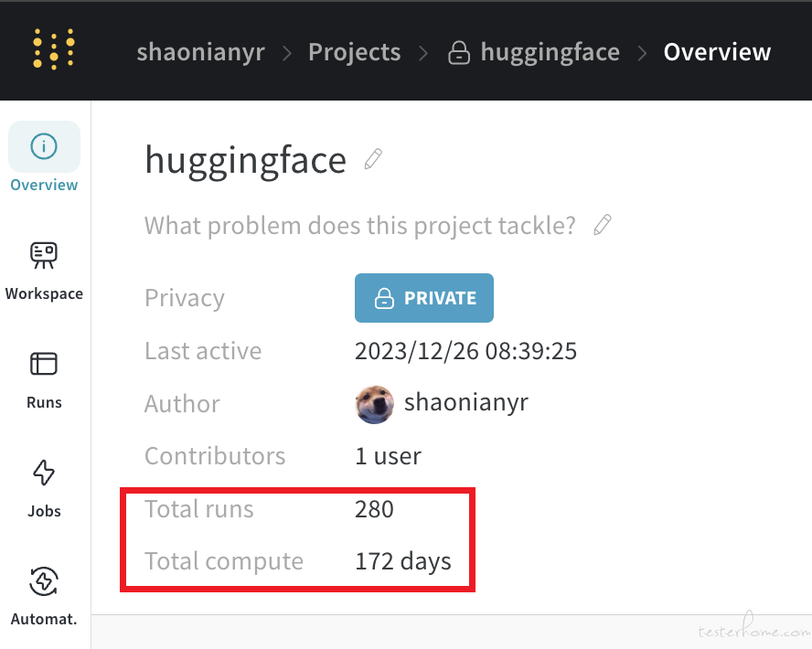Open author shaonianyr profile link
The height and width of the screenshot is (649, 812).
(466, 402)
